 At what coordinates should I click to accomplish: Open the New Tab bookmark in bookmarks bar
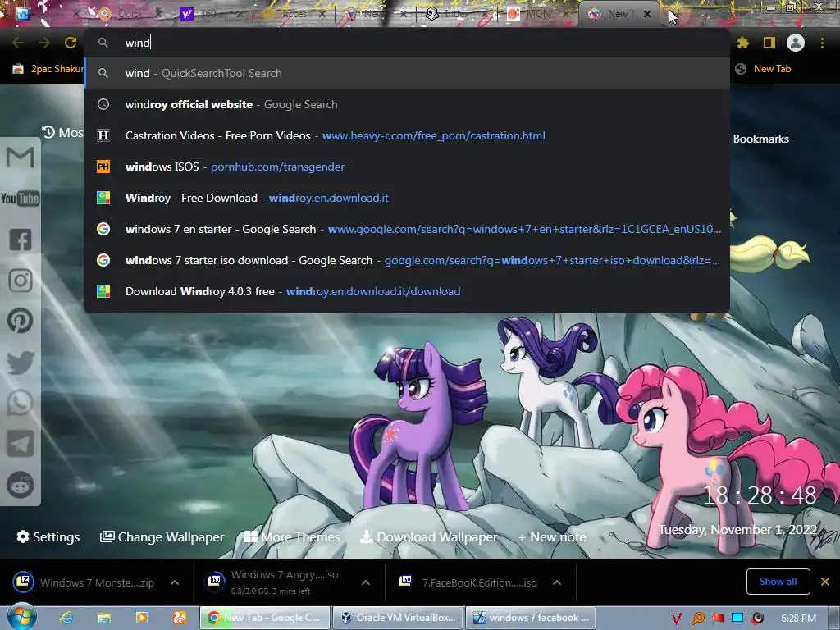(x=763, y=69)
